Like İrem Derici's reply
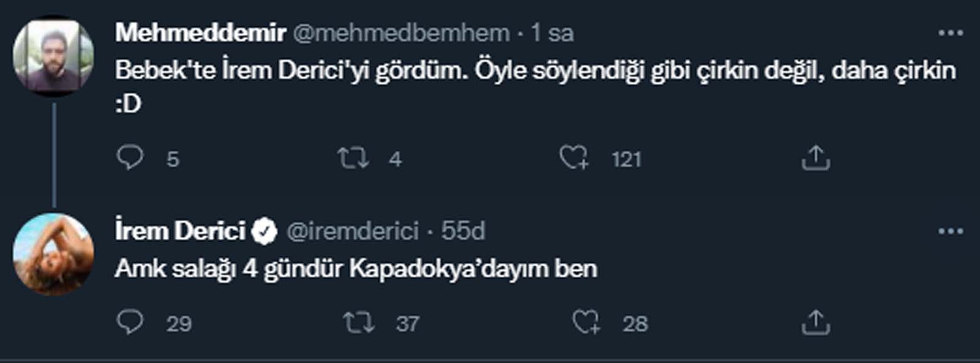980x363 pixels. tap(588, 321)
